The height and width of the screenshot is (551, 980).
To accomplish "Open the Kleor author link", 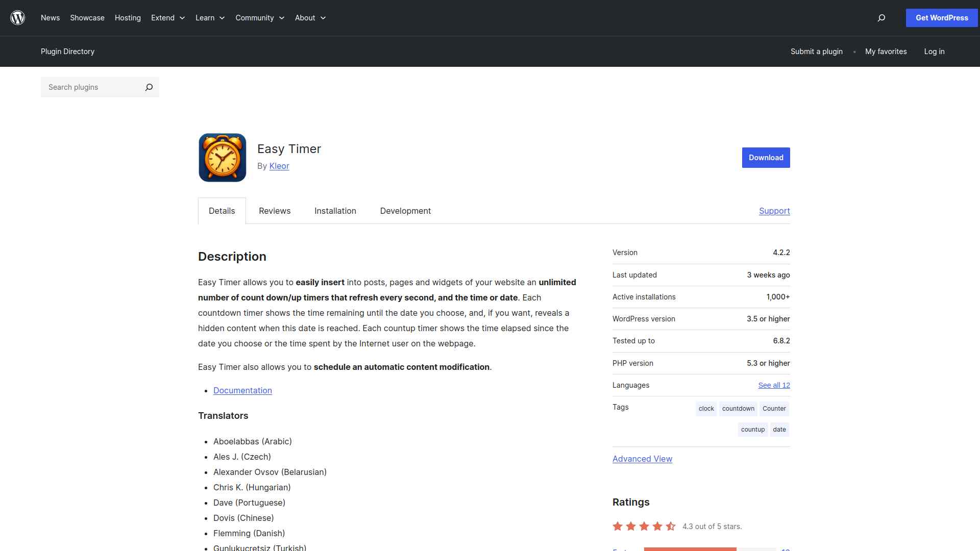I will [279, 166].
